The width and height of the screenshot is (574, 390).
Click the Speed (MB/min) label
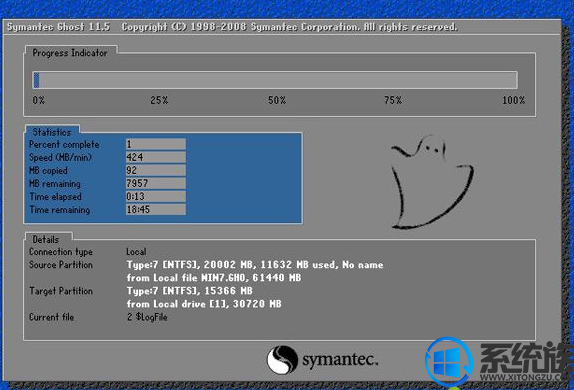pos(60,158)
